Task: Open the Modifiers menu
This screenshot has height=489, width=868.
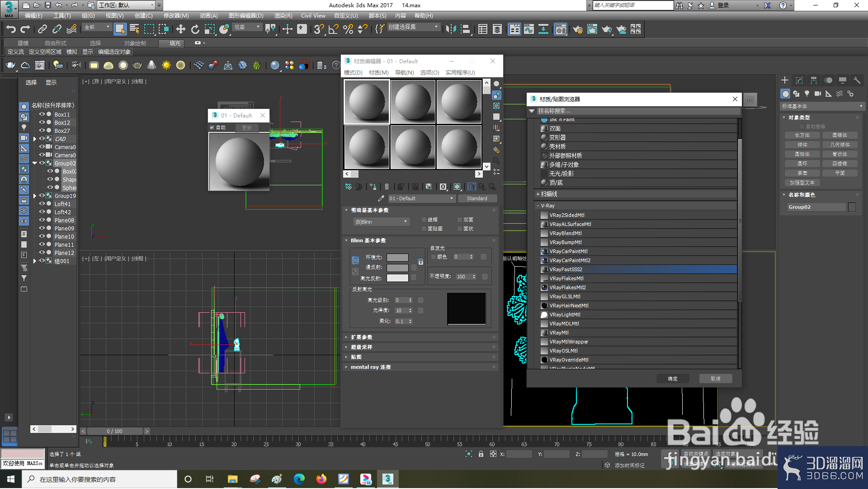Action: [x=176, y=15]
